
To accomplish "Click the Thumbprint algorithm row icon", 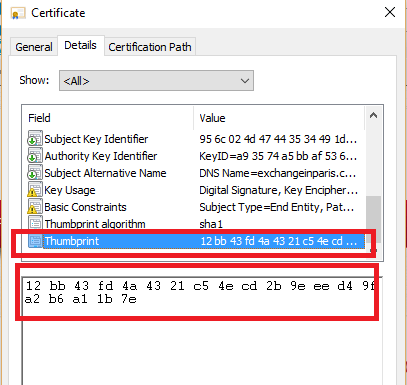I will [x=35, y=223].
